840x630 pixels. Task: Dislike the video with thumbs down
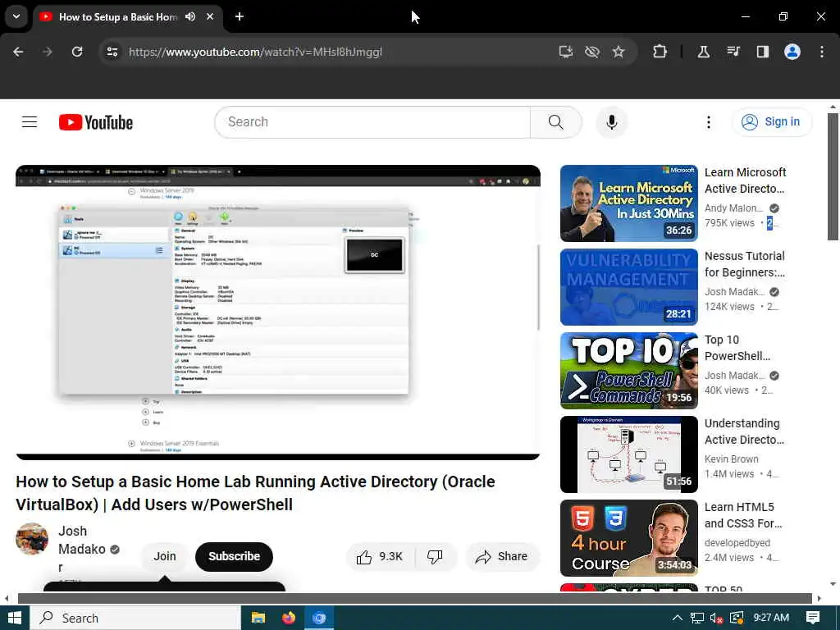pyautogui.click(x=435, y=557)
